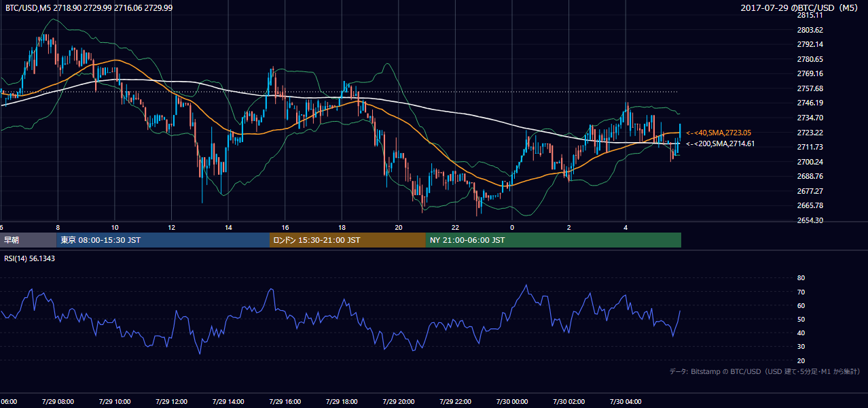
Task: Click the hour label 18 under price chart
Action: click(342, 228)
